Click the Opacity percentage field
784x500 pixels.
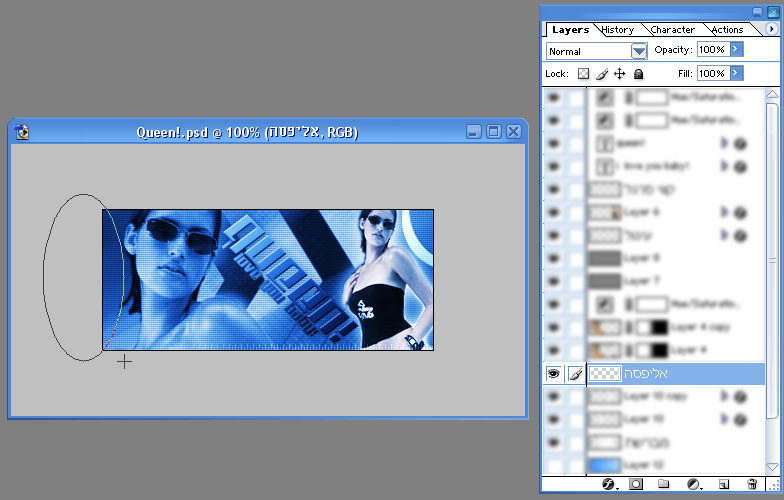coord(711,49)
